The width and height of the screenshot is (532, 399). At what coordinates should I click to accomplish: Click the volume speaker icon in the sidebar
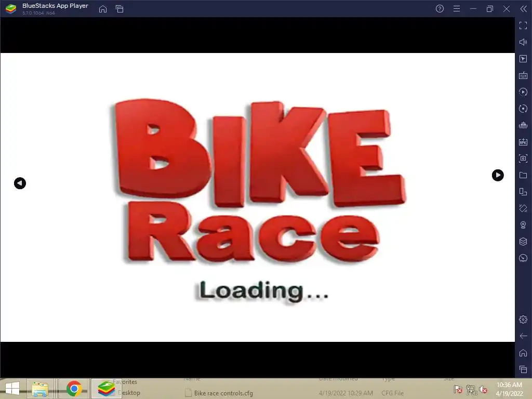pyautogui.click(x=523, y=42)
